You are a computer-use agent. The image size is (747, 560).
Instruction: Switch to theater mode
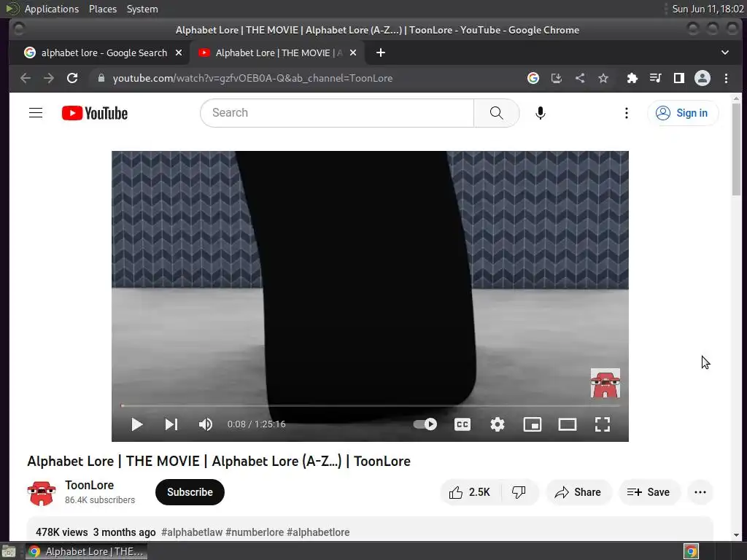568,424
